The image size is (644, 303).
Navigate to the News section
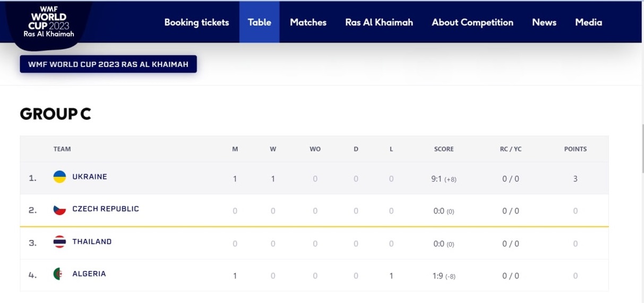point(544,22)
